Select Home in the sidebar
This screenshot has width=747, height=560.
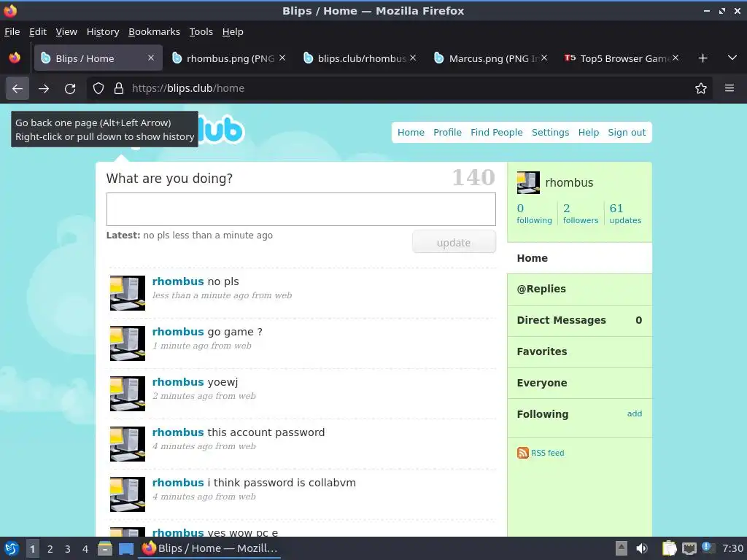tap(579, 258)
